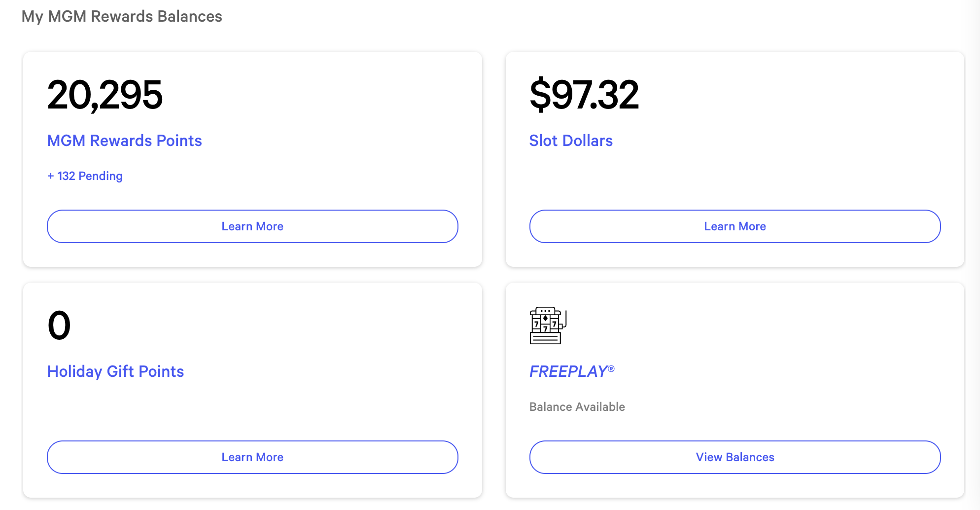Click the Holiday Gift Points card
Screen dimensions: 980x510
[252, 390]
